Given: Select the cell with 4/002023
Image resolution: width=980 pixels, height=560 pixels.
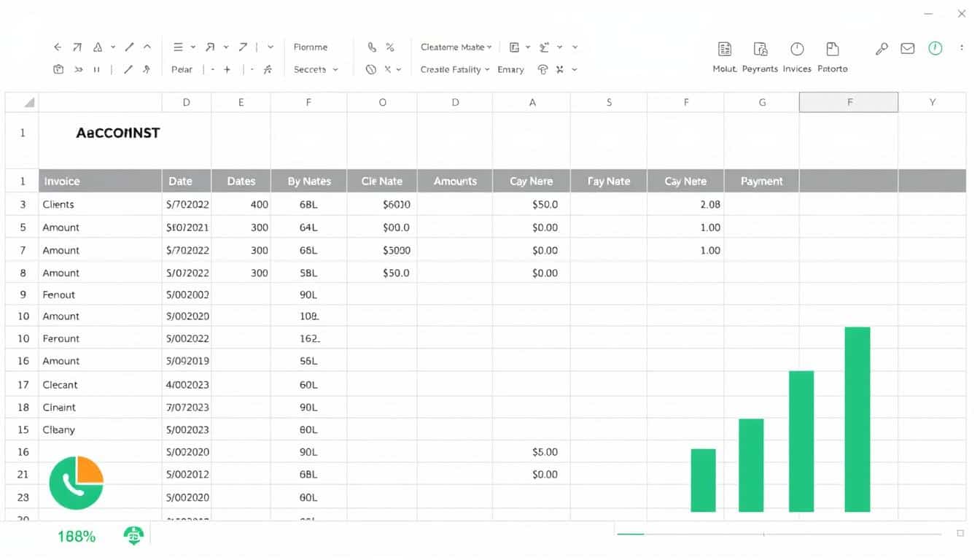Looking at the screenshot, I should pyautogui.click(x=187, y=384).
